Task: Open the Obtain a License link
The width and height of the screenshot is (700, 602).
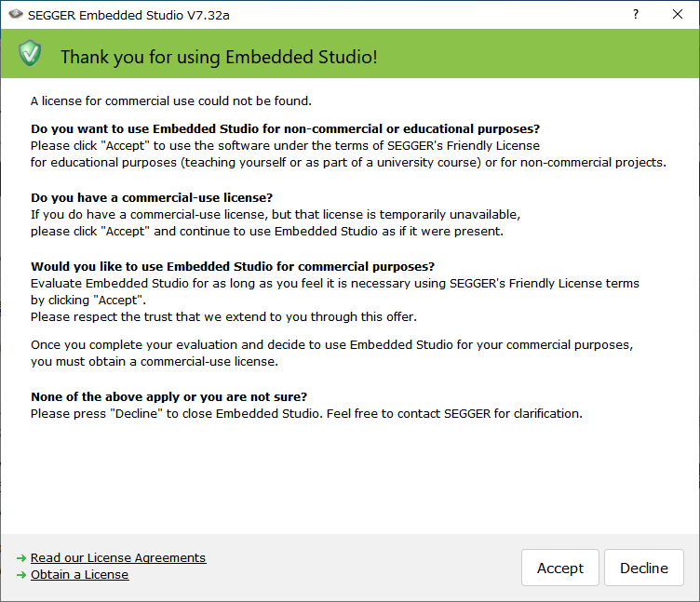Action: (x=79, y=575)
